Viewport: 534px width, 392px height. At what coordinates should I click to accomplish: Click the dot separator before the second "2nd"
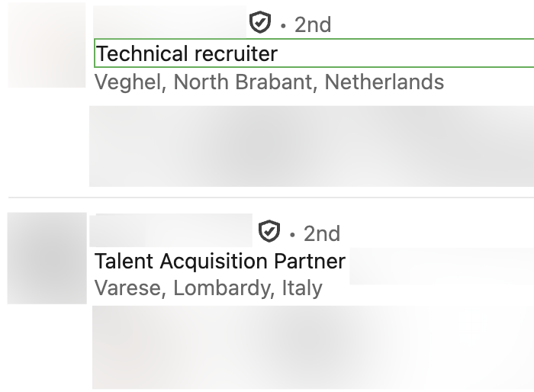tap(292, 233)
